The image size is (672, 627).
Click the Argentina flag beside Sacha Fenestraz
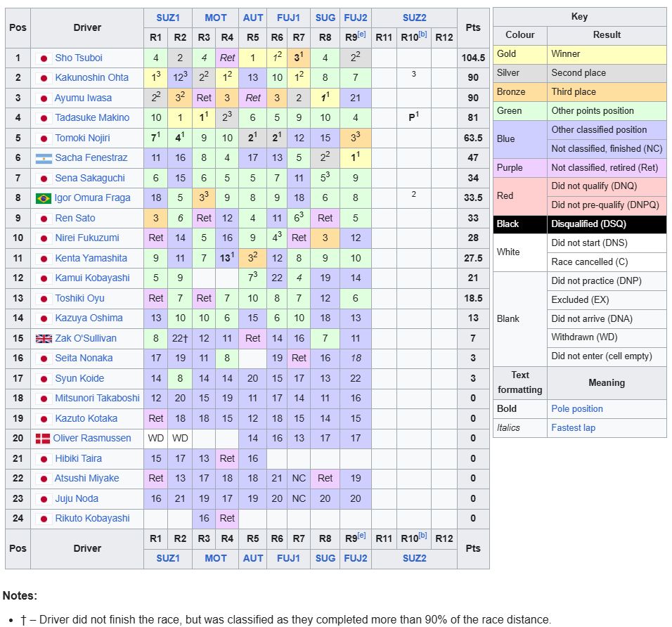pos(44,158)
